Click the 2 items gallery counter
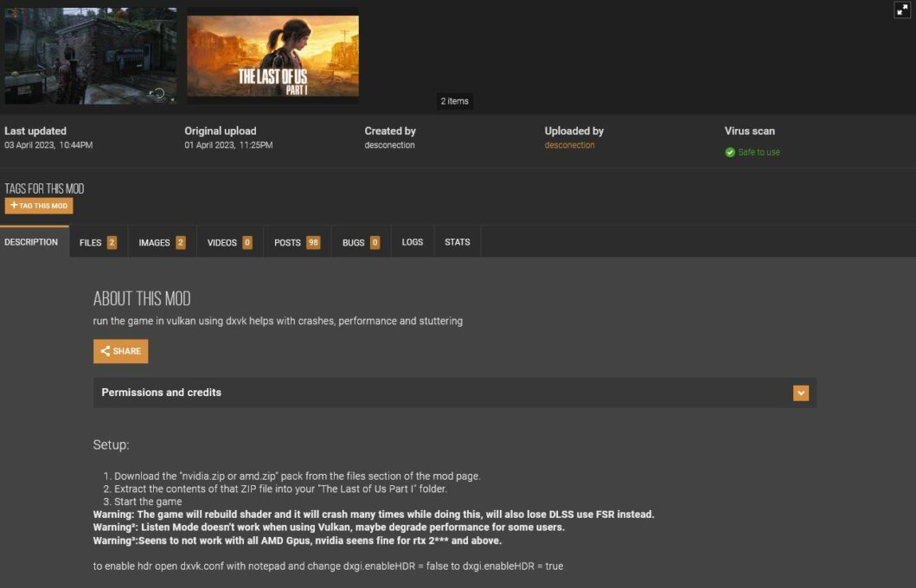The height and width of the screenshot is (588, 916). click(454, 101)
